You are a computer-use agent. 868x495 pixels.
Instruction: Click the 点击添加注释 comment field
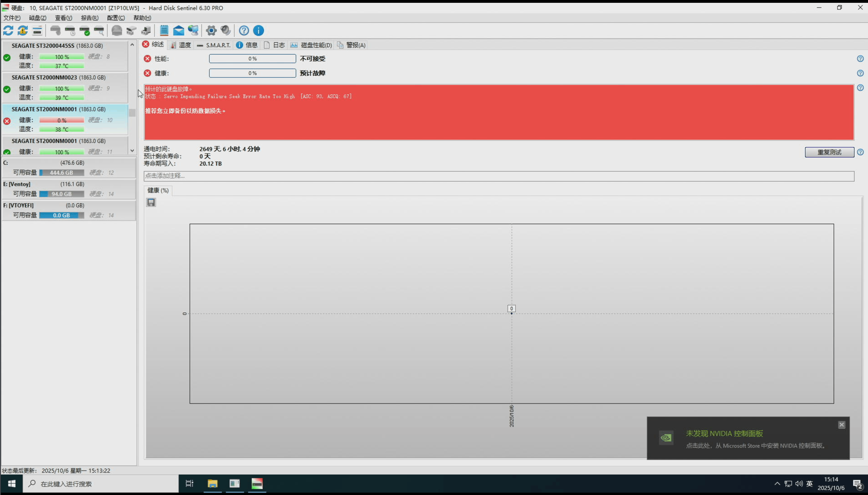498,176
